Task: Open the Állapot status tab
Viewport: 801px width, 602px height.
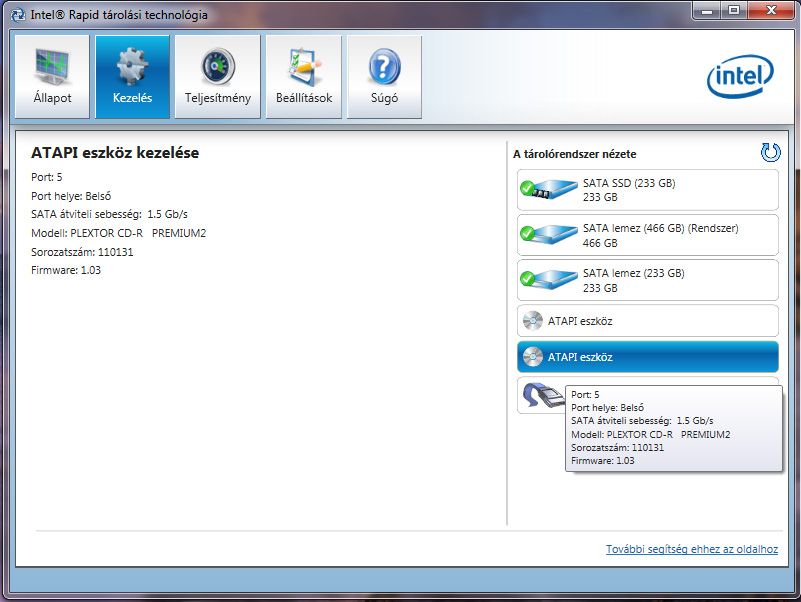Action: click(x=52, y=77)
